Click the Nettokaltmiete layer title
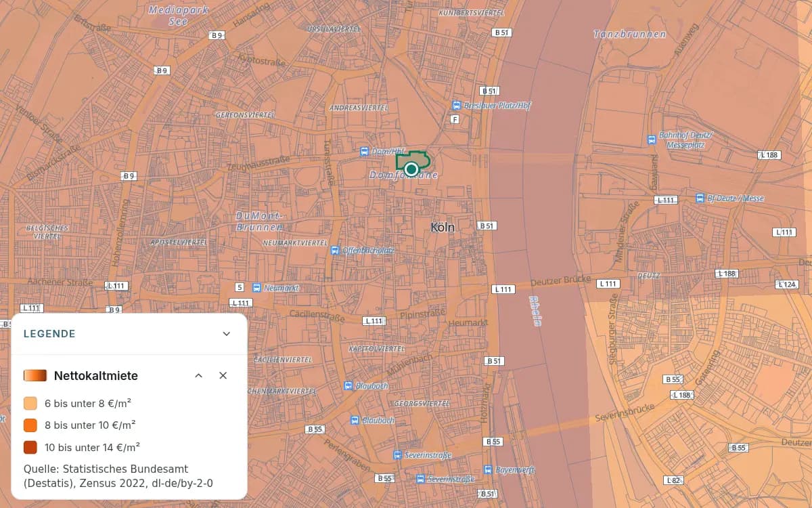812x508 pixels. tap(96, 375)
